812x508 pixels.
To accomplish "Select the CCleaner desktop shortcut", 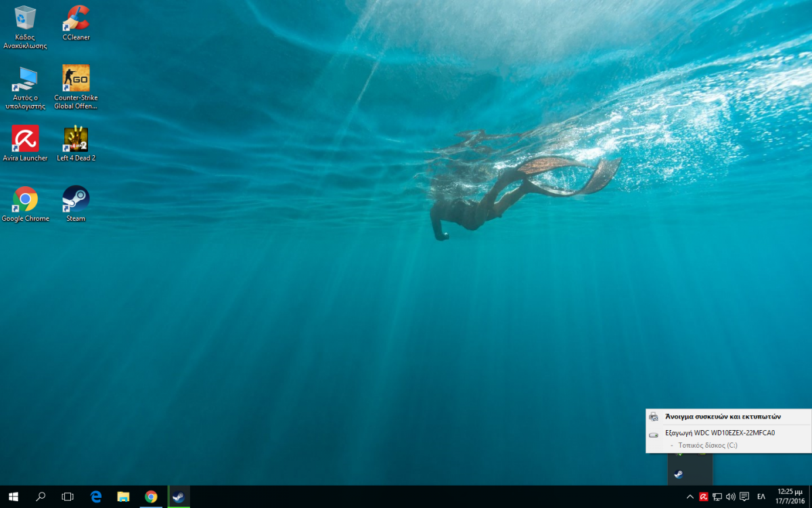I will coord(76,23).
